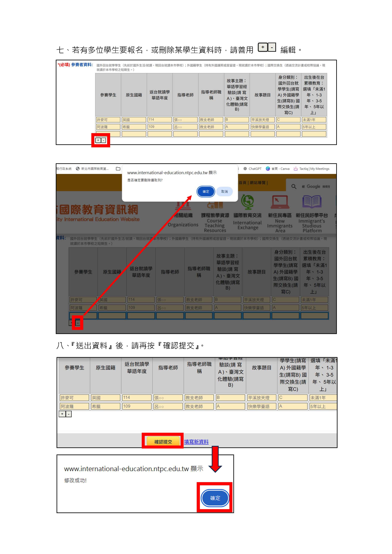The image size is (392, 554).
Task: Click the 網站導覽 link in header
Action: 258,183
